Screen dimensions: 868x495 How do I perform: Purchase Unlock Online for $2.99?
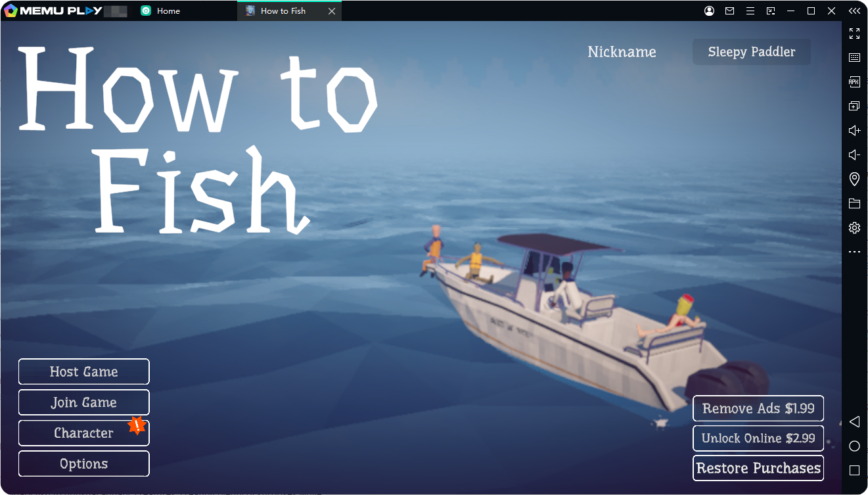(758, 438)
